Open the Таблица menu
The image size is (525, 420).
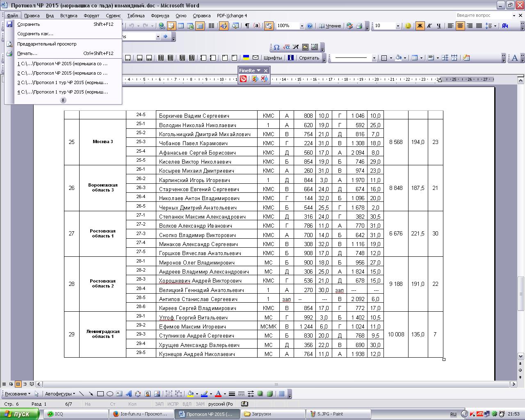(x=136, y=16)
